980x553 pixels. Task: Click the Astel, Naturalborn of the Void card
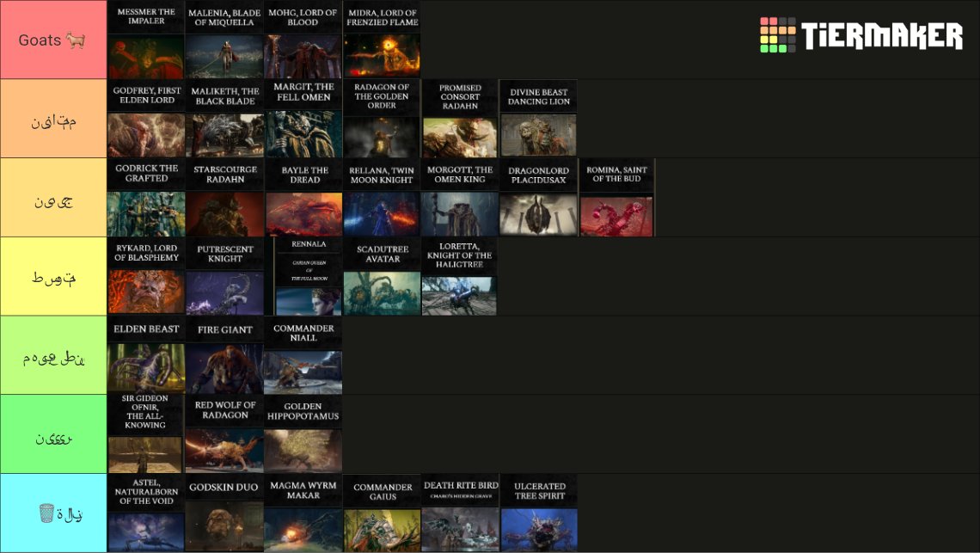146,513
